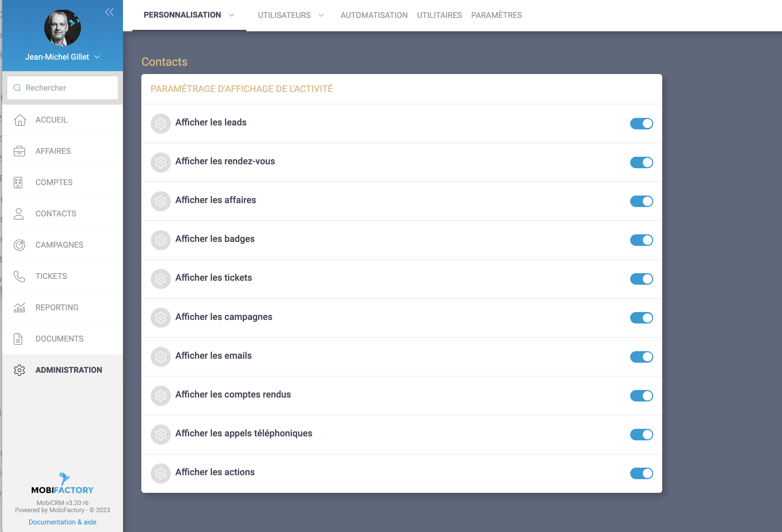Open Affaires via briefcase icon
Image resolution: width=782 pixels, height=532 pixels.
19,151
